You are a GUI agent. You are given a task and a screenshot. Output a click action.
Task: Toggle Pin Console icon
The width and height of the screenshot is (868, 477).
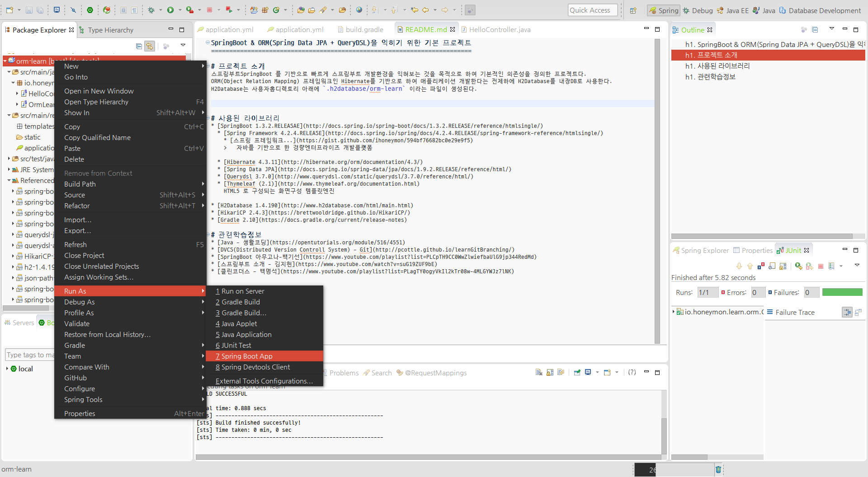pyautogui.click(x=577, y=373)
